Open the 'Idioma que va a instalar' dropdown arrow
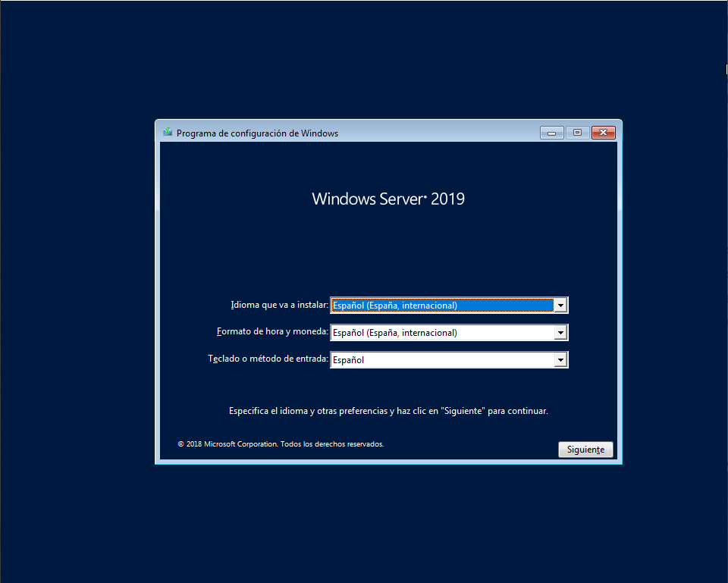 (x=560, y=305)
